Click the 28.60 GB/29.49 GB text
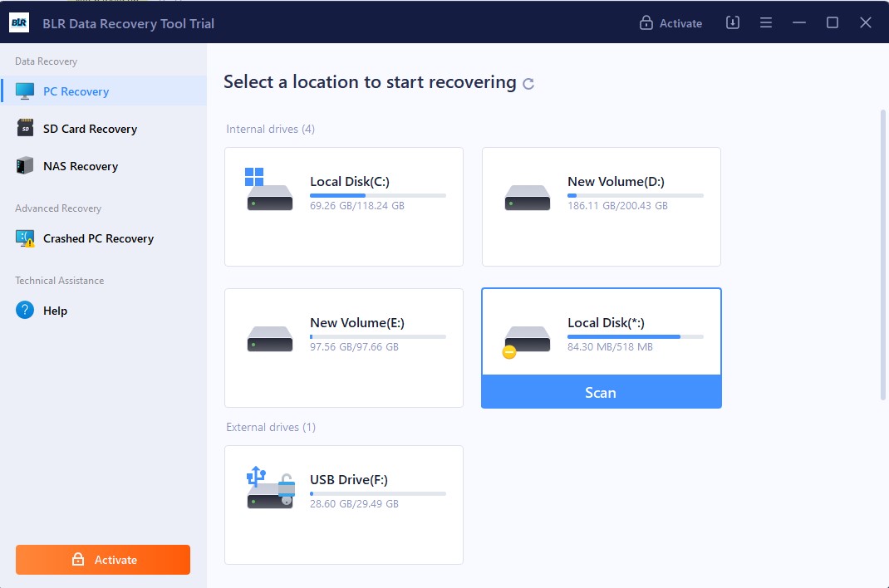The image size is (889, 588). tap(354, 503)
